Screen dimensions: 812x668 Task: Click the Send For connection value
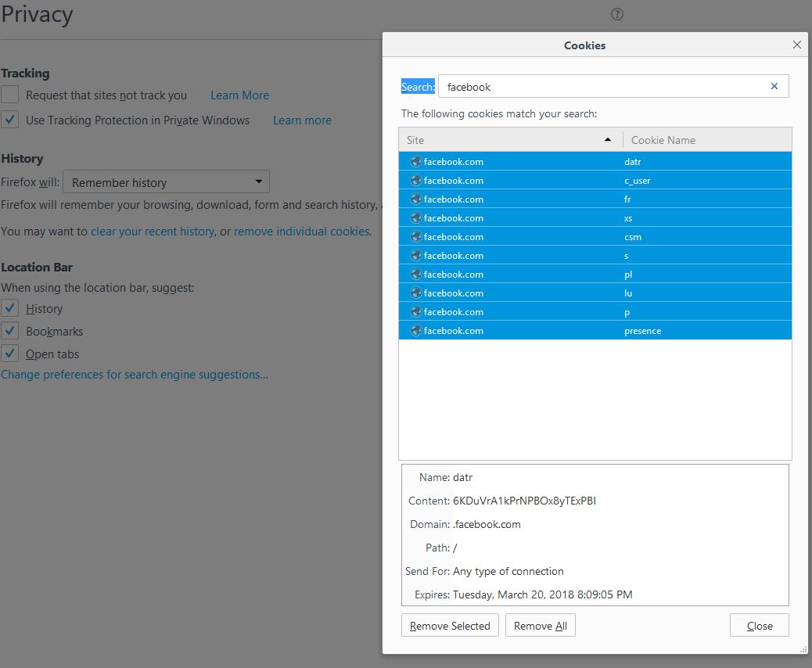click(508, 571)
